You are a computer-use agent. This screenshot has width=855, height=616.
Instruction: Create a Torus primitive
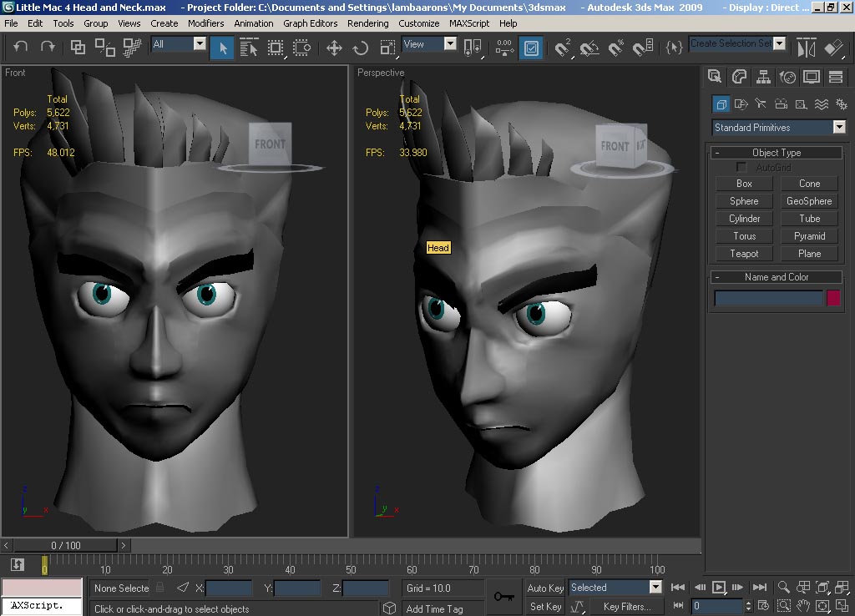coord(744,236)
